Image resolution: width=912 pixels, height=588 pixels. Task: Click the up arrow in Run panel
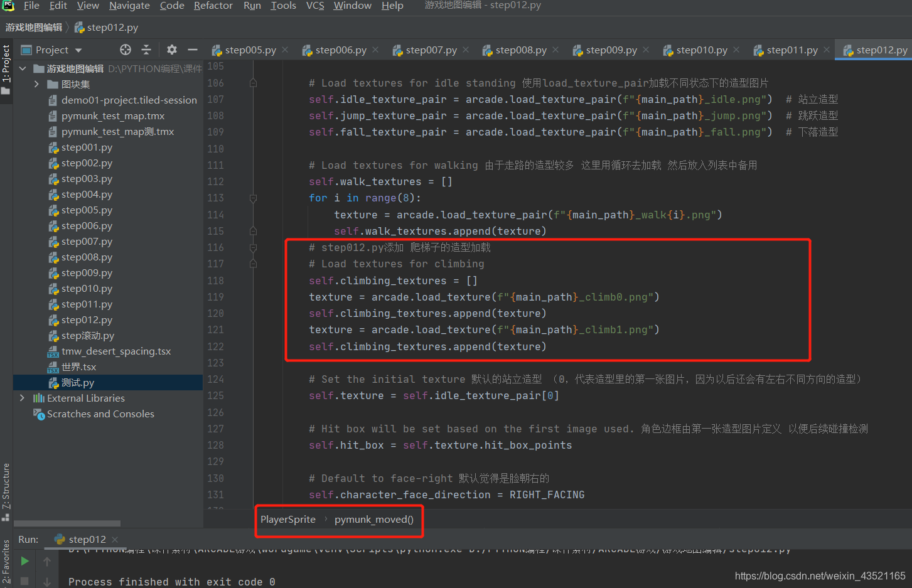point(47,562)
